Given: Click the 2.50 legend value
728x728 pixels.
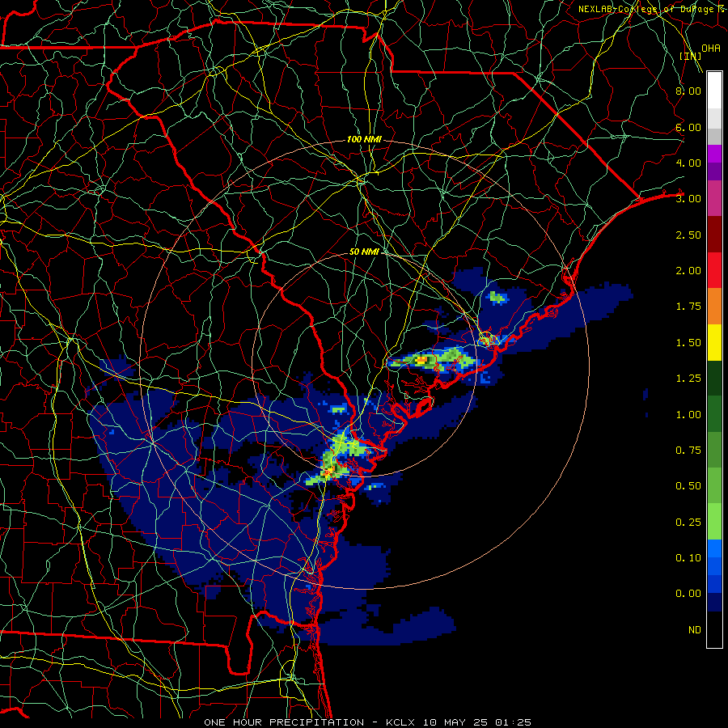Looking at the screenshot, I should (688, 235).
